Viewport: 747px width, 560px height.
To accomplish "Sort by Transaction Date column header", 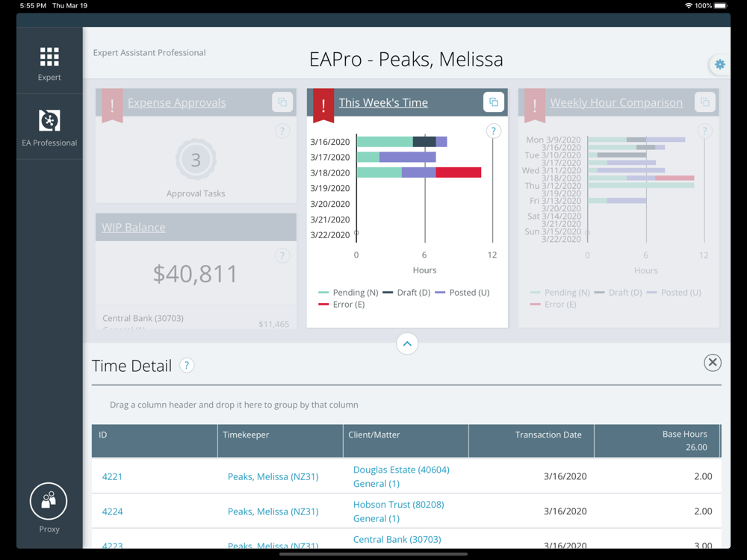I will click(548, 435).
